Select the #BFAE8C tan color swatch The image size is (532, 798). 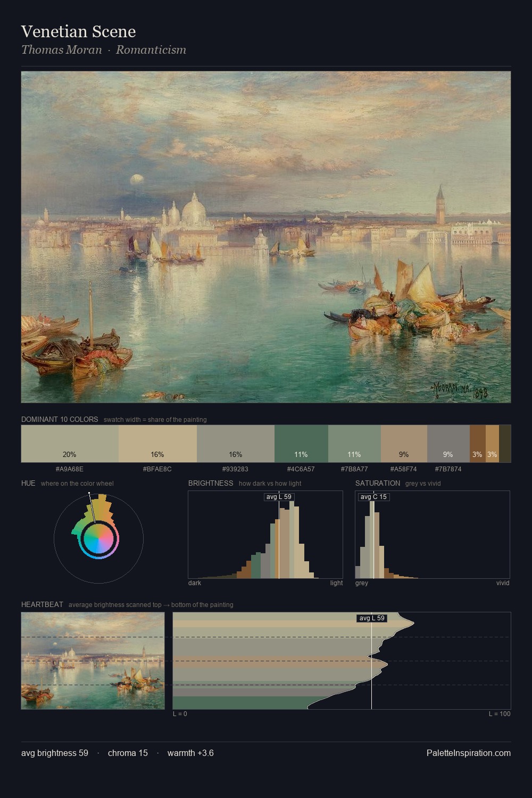point(157,443)
